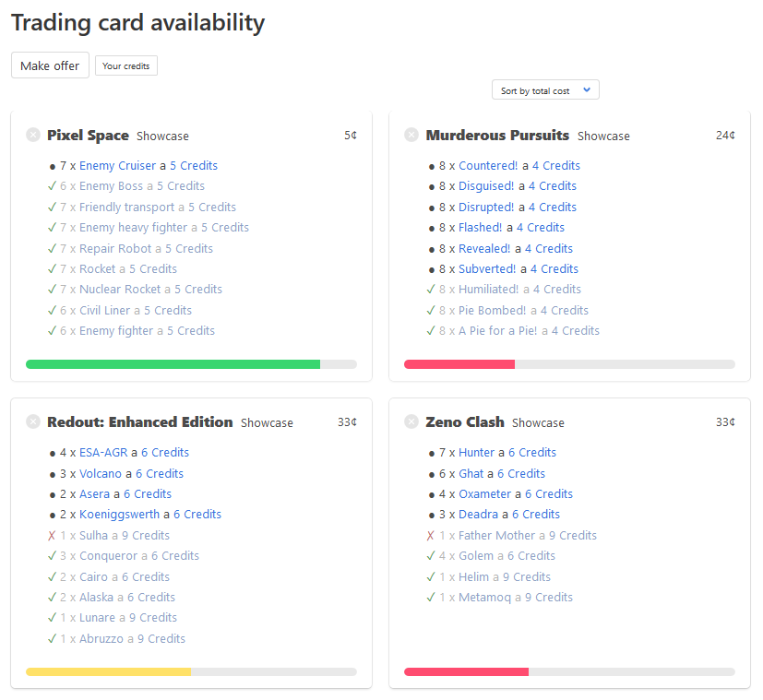Remove Murderous Pursuits using its circled X icon

411,136
